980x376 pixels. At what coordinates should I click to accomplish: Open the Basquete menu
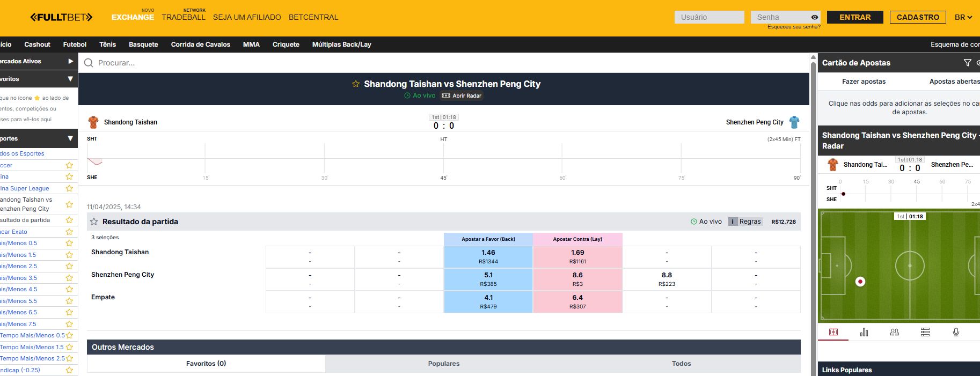(143, 45)
